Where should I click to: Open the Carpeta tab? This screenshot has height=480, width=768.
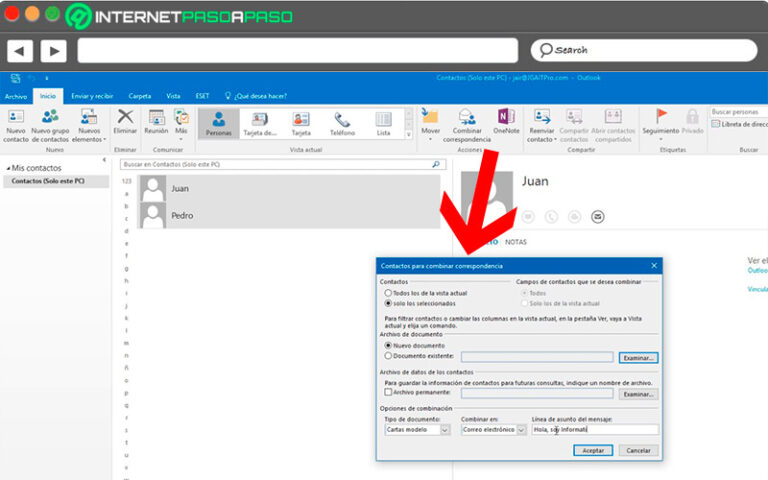tap(140, 96)
